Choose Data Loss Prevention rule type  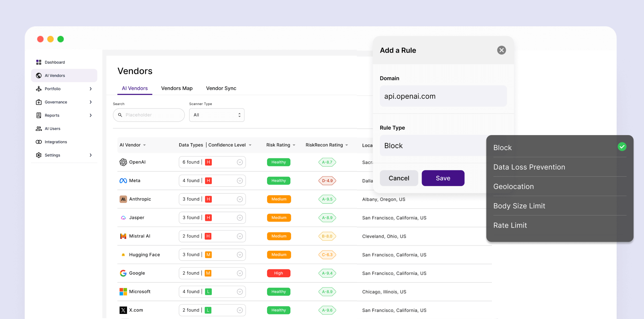click(559, 167)
